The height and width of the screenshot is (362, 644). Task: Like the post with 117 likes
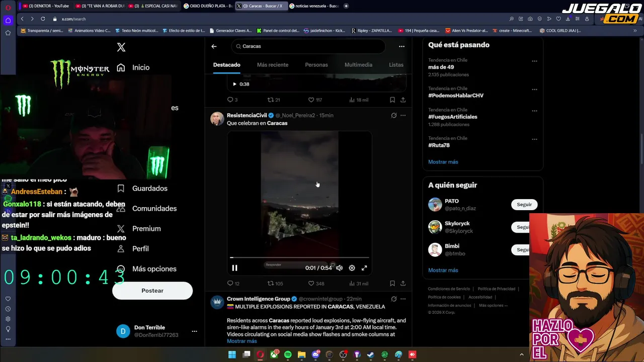(315, 100)
